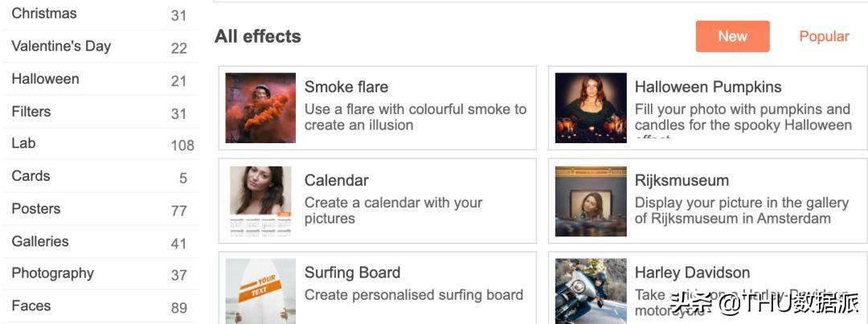The image size is (868, 324).
Task: Open the Smoke flare effect thumbnail
Action: pyautogui.click(x=260, y=108)
